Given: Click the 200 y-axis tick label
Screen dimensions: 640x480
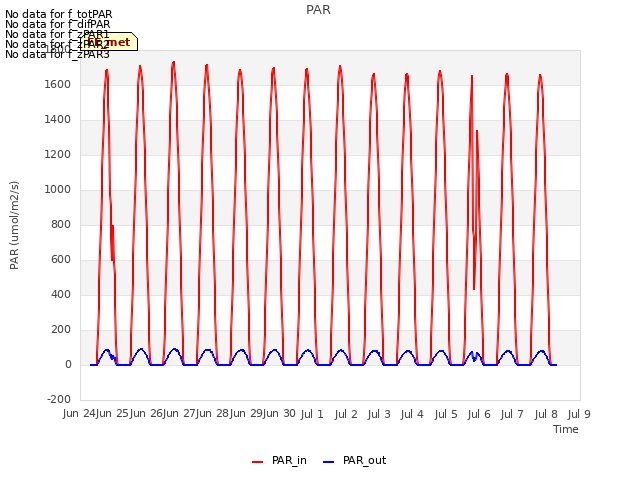Looking at the screenshot, I should [x=61, y=330].
